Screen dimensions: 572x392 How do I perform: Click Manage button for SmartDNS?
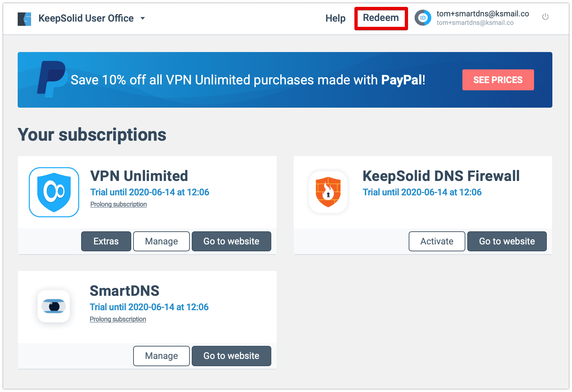(x=161, y=356)
